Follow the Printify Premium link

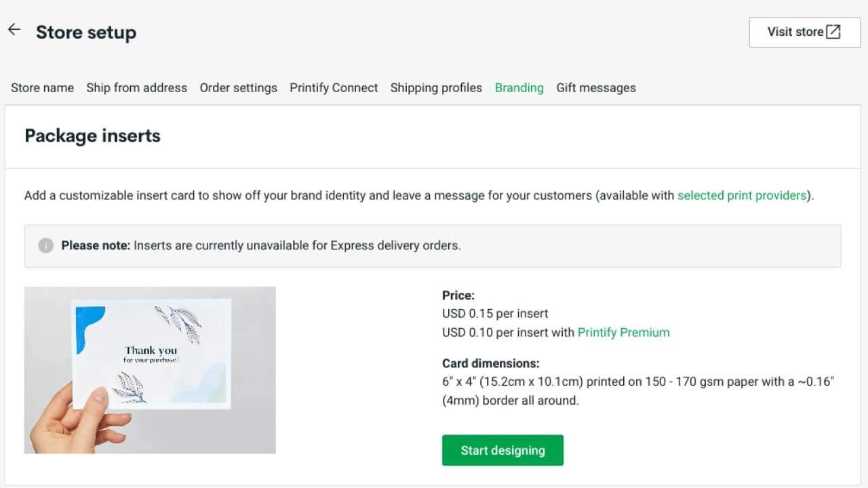[623, 332]
